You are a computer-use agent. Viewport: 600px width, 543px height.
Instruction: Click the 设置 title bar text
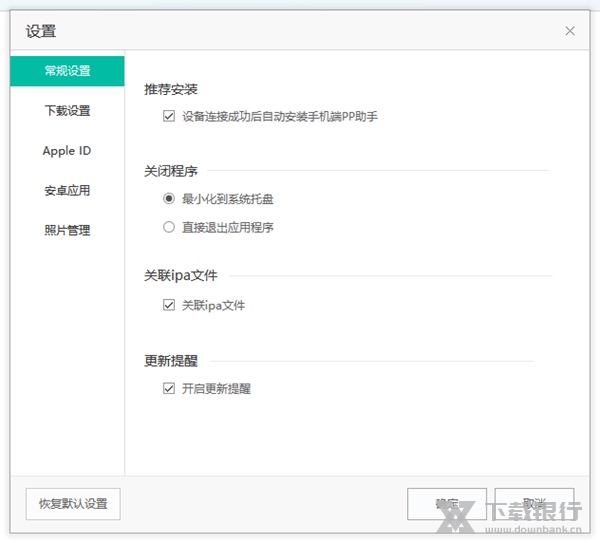[x=41, y=31]
